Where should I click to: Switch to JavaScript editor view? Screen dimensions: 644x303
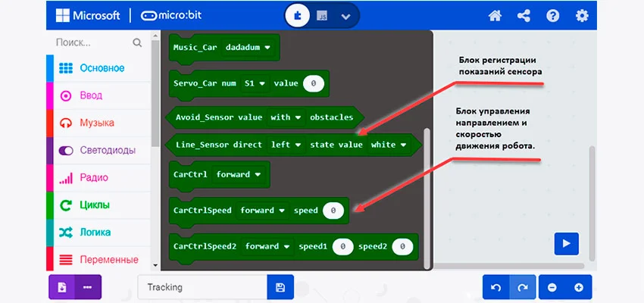[x=322, y=15]
